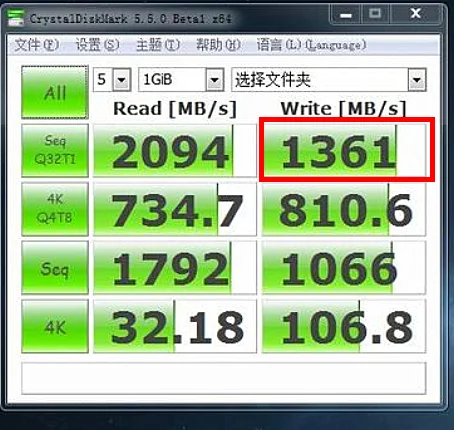Click the Seq Q32T1 write value 1361
Screen dimensions: 454x430
coord(344,150)
